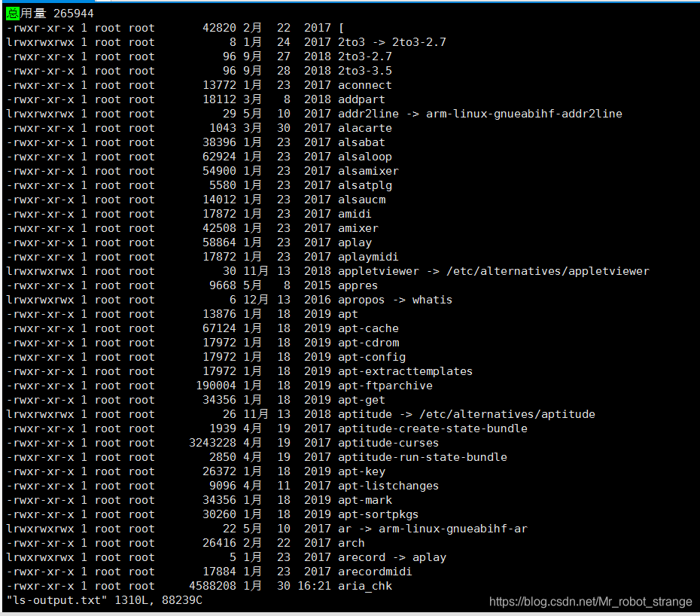Click the amixer filename
Viewport: 700px width, 616px height.
(x=358, y=228)
